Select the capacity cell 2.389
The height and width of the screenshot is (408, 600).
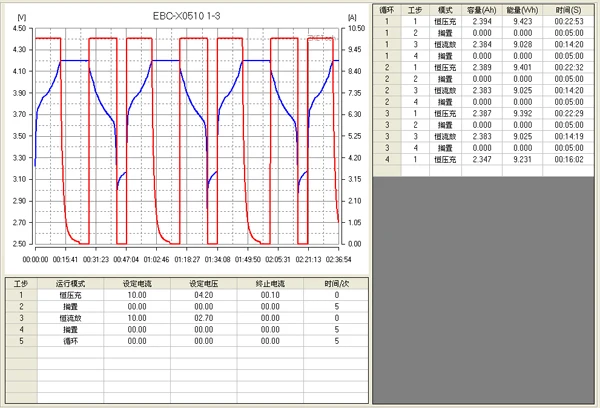(482, 67)
